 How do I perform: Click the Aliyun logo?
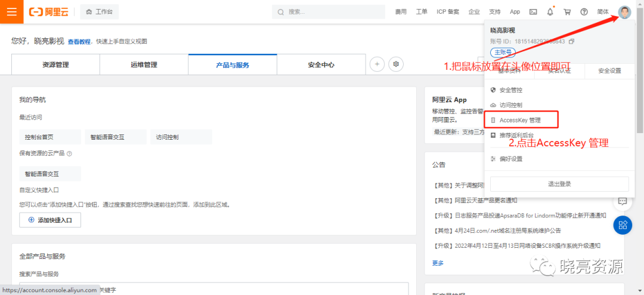click(48, 12)
